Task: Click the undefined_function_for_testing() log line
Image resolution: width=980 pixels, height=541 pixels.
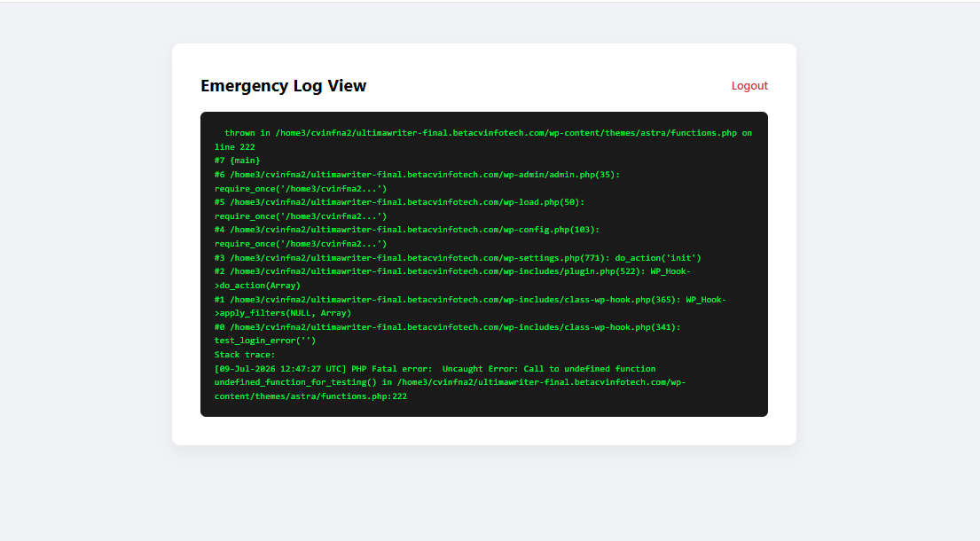Action: point(450,382)
